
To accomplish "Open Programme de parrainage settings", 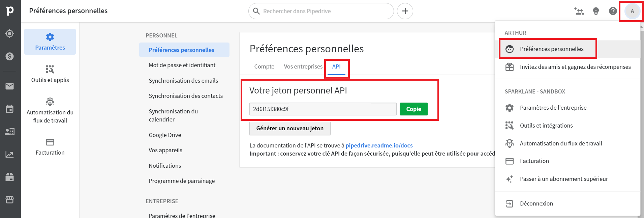I will click(182, 181).
